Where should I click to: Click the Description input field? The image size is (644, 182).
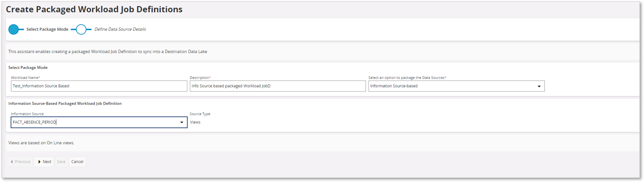coord(278,86)
